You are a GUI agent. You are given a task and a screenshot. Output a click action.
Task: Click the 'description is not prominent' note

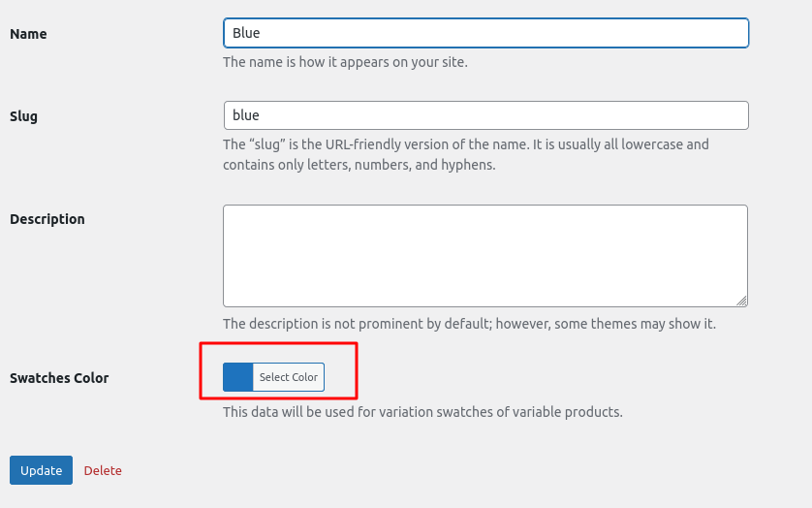(469, 324)
